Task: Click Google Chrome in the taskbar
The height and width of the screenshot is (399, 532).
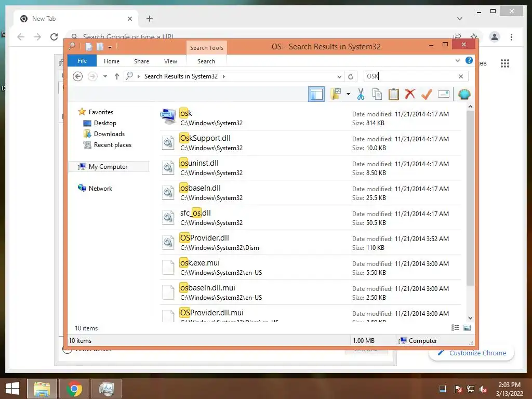Action: pos(74,389)
